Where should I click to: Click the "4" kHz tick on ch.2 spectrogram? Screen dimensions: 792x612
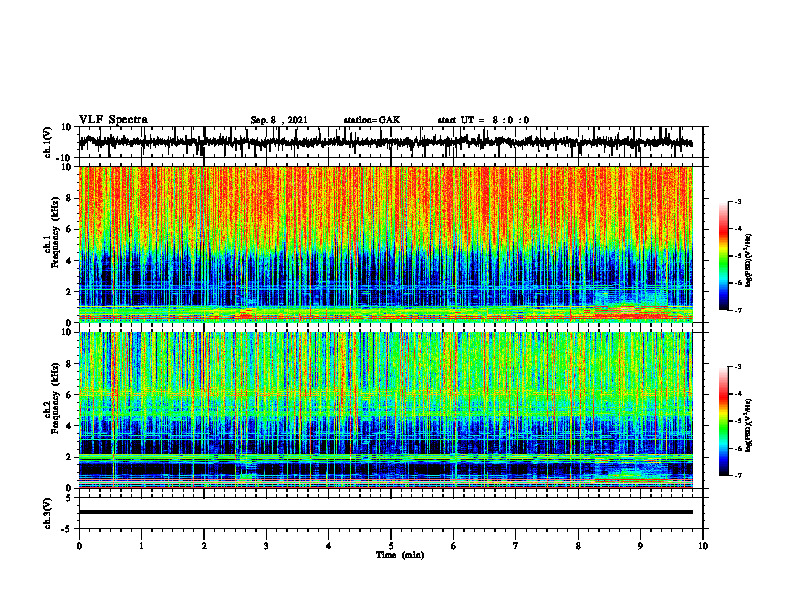(70, 426)
